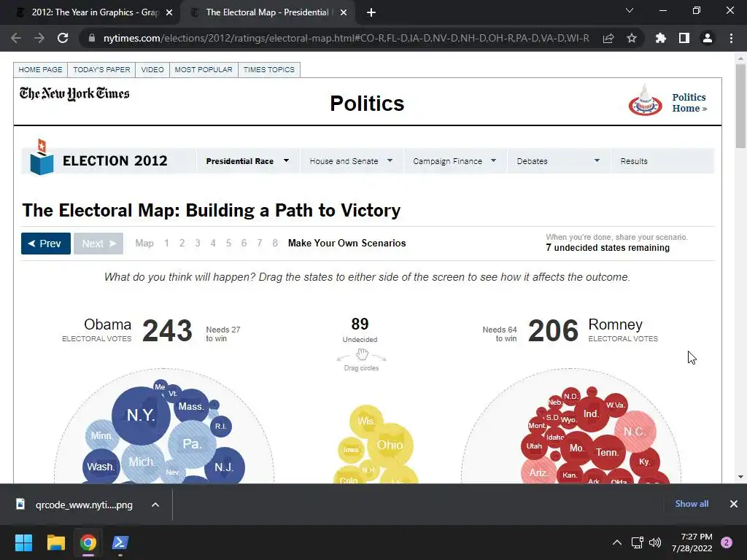
Task: Toggle the browser side panel icon
Action: point(684,38)
